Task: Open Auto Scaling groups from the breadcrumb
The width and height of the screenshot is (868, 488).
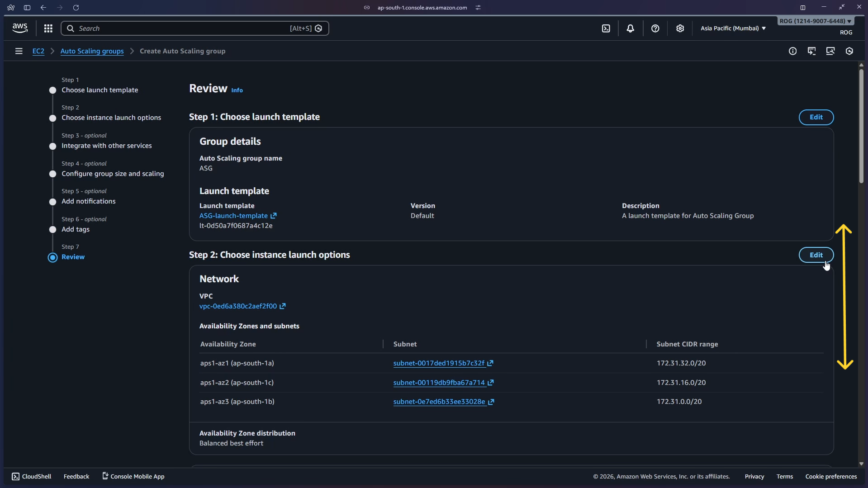Action: (92, 51)
